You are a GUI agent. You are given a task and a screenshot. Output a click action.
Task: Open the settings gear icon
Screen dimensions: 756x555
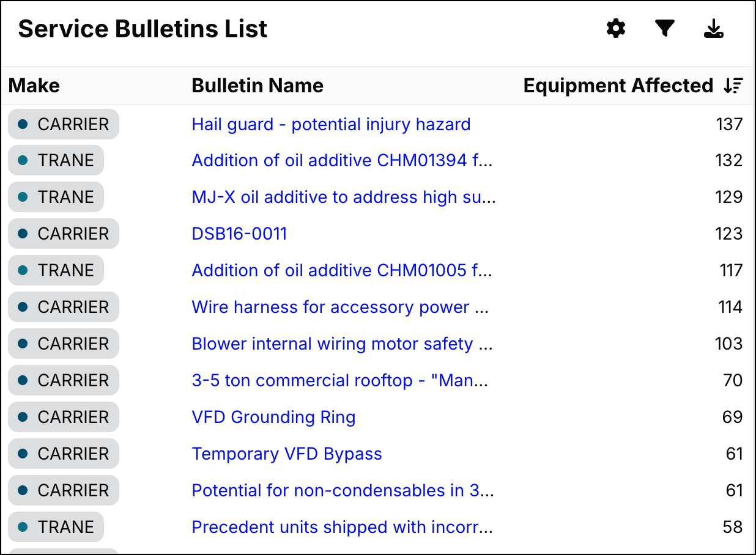[616, 28]
